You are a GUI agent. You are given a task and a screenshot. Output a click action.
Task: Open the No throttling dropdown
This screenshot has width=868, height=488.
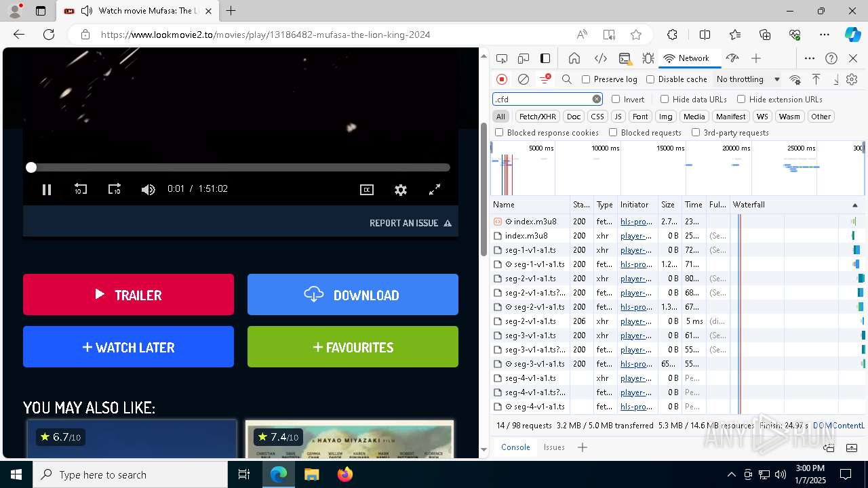click(748, 79)
